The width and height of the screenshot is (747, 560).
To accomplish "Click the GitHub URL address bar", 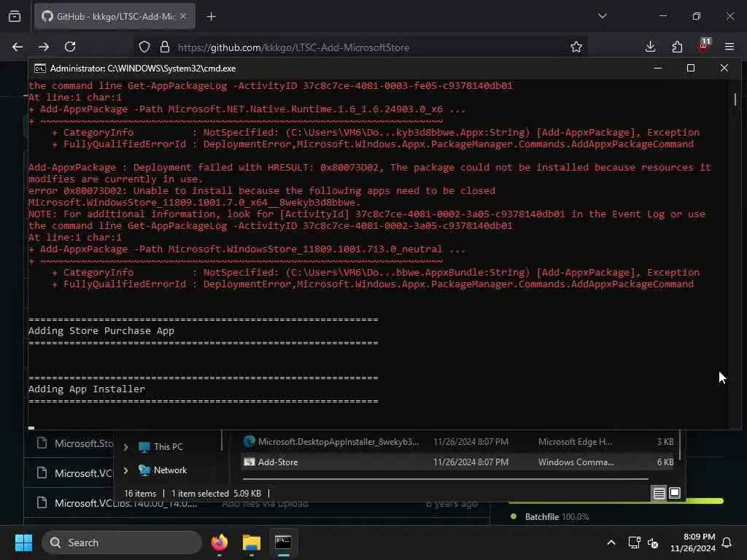I will pos(293,47).
